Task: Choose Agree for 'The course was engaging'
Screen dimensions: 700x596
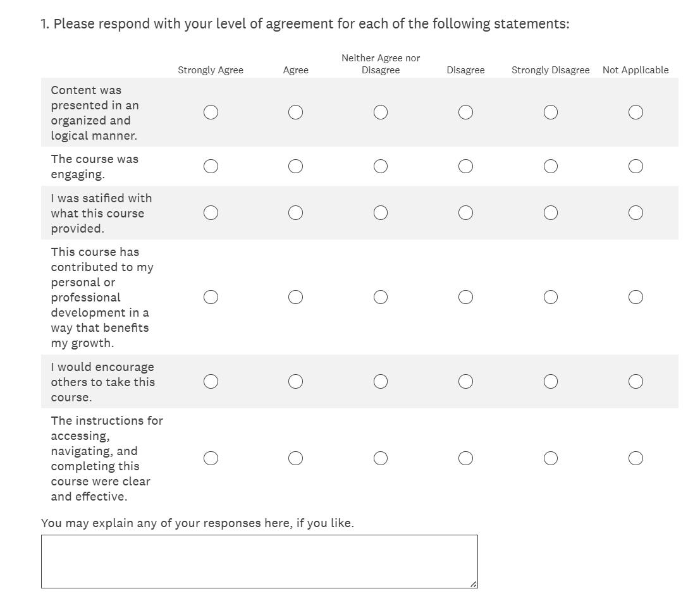Action: tap(295, 166)
